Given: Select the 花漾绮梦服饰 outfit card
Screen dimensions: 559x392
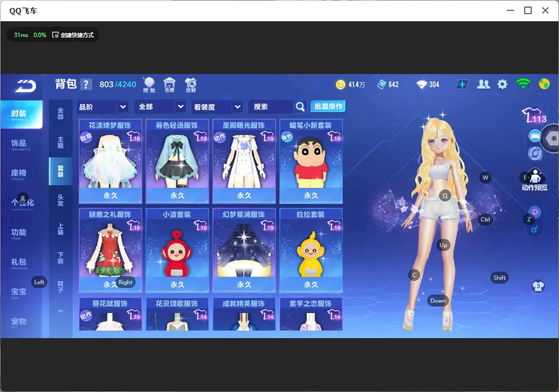Looking at the screenshot, I should click(x=110, y=161).
